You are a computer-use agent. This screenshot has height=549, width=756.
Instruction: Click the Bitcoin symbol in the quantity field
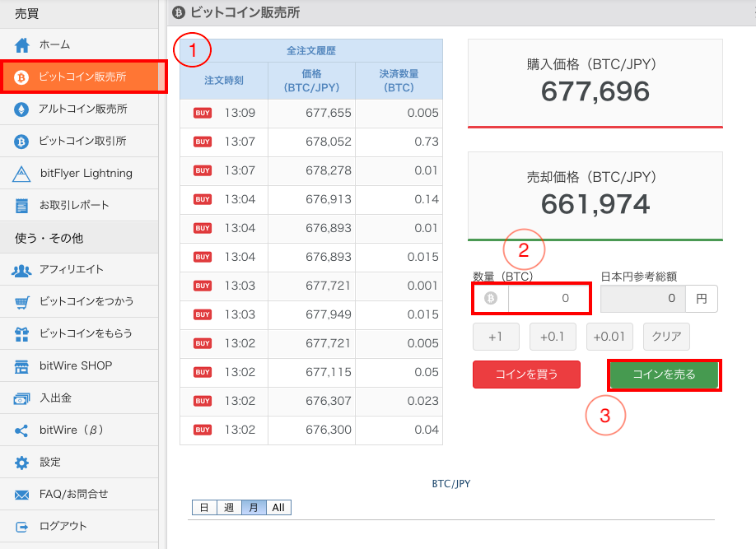(x=490, y=298)
